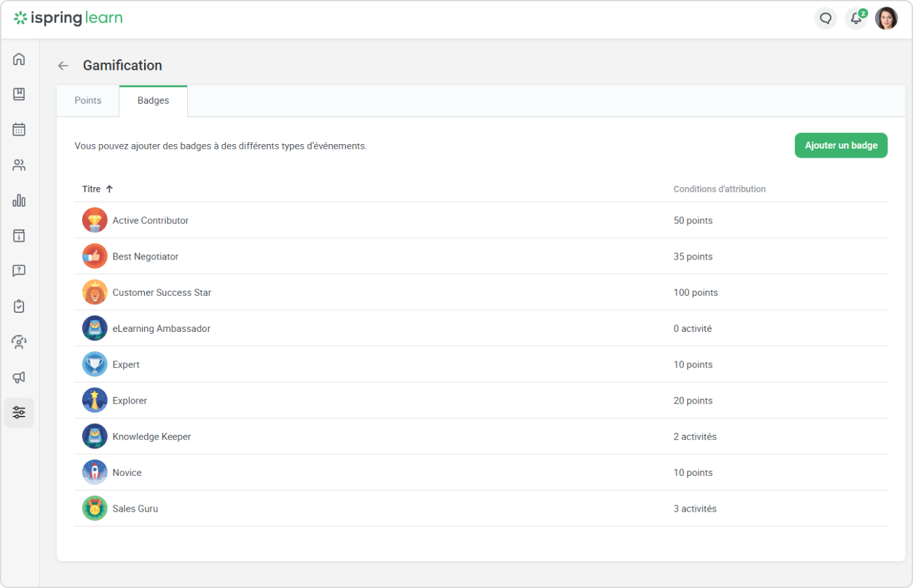Click the 0 activité condition value

point(693,329)
